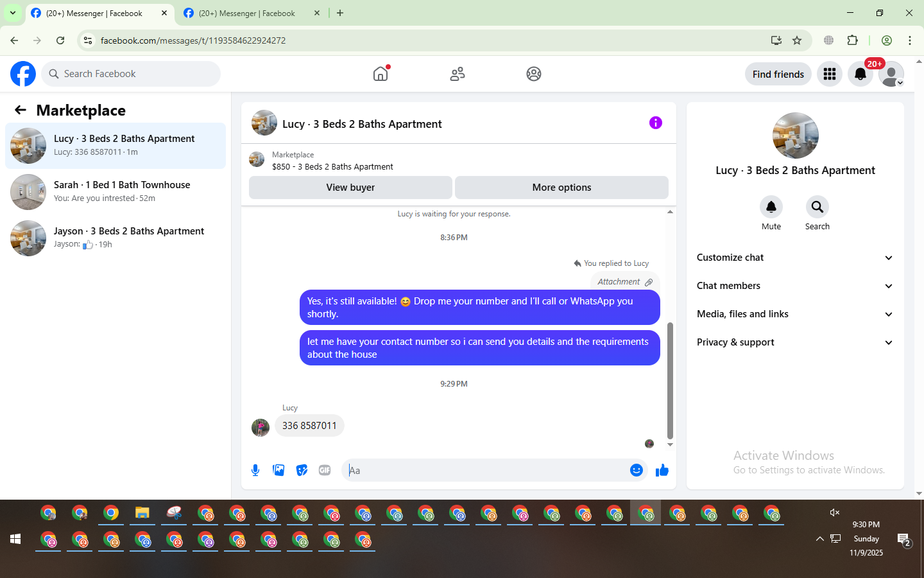Expand the Privacy & support section

click(x=795, y=342)
